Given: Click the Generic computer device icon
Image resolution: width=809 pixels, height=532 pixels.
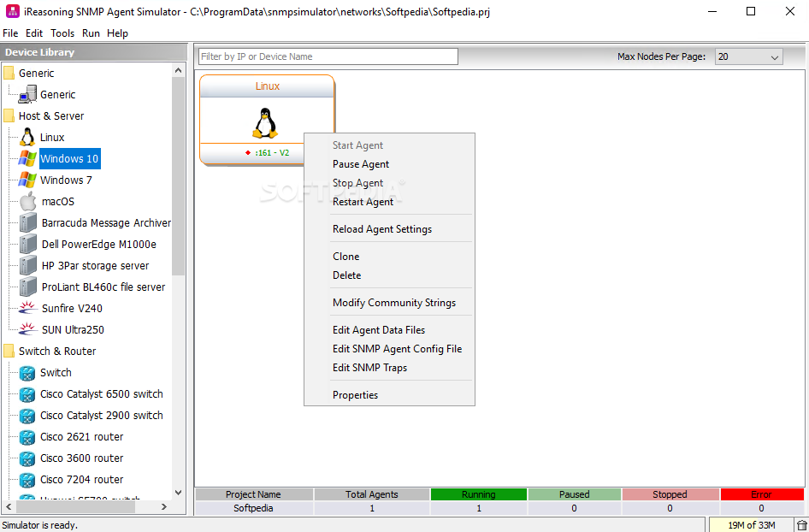Looking at the screenshot, I should point(27,94).
